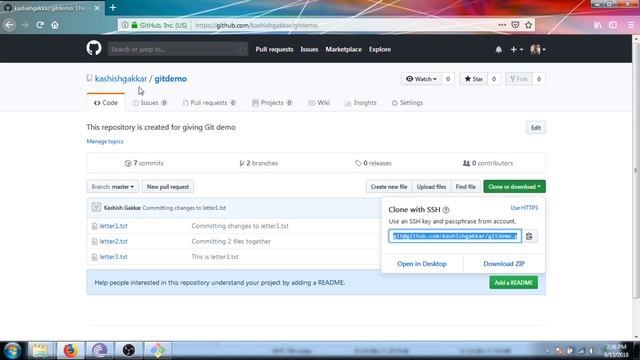640x360 pixels.
Task: Click the letter3.txt file icon
Action: click(94, 257)
